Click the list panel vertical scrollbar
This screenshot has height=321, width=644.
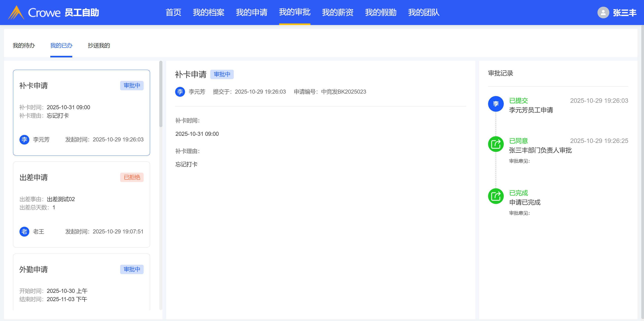(161, 94)
